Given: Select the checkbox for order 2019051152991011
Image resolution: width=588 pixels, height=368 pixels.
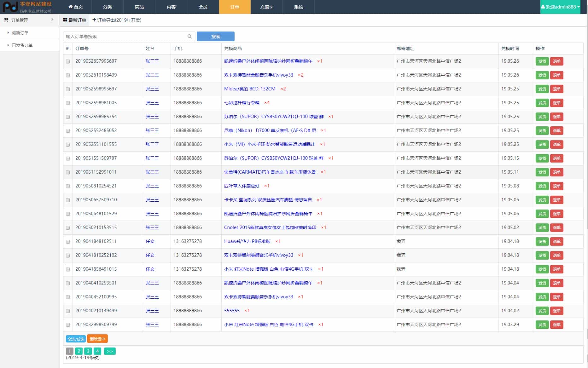Looking at the screenshot, I should click(x=68, y=172).
